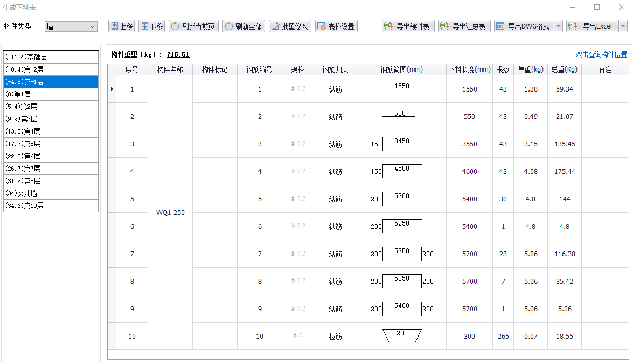Click the 单重(kg) column header
Viewport: 633px width, 364px height.
531,69
